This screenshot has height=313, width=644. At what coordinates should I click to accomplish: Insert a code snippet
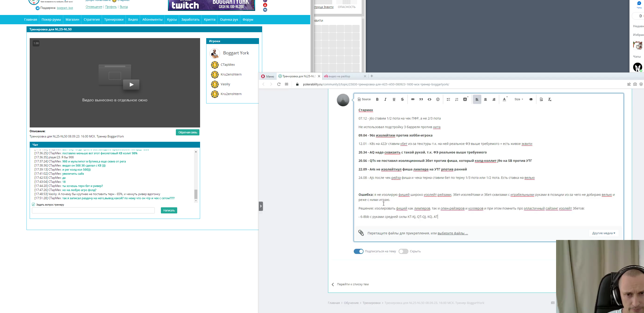[429, 99]
